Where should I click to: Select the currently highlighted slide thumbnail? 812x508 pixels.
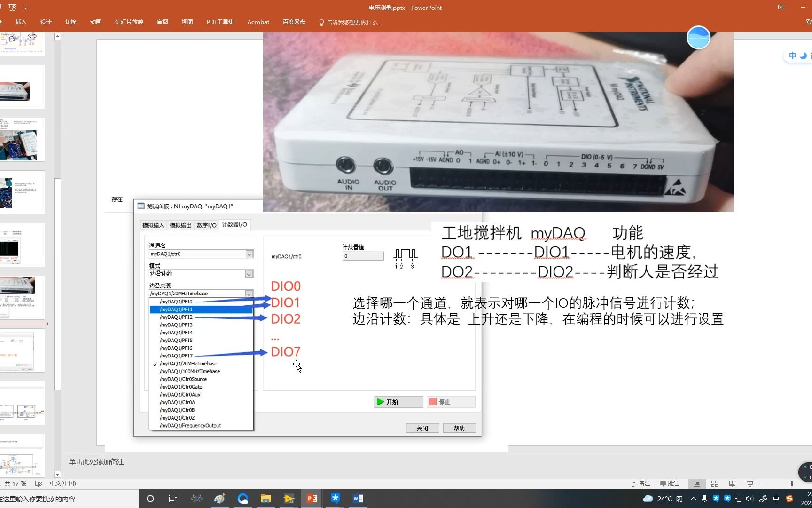[x=22, y=298]
